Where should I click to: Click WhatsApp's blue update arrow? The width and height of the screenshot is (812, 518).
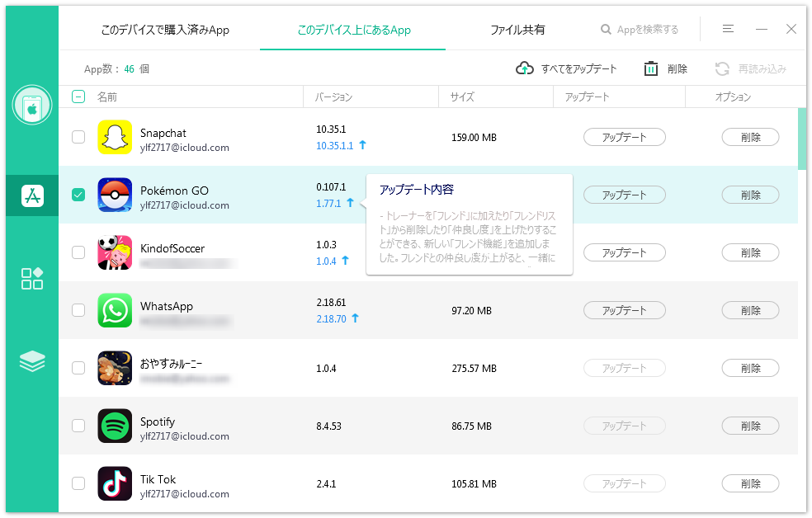point(355,318)
